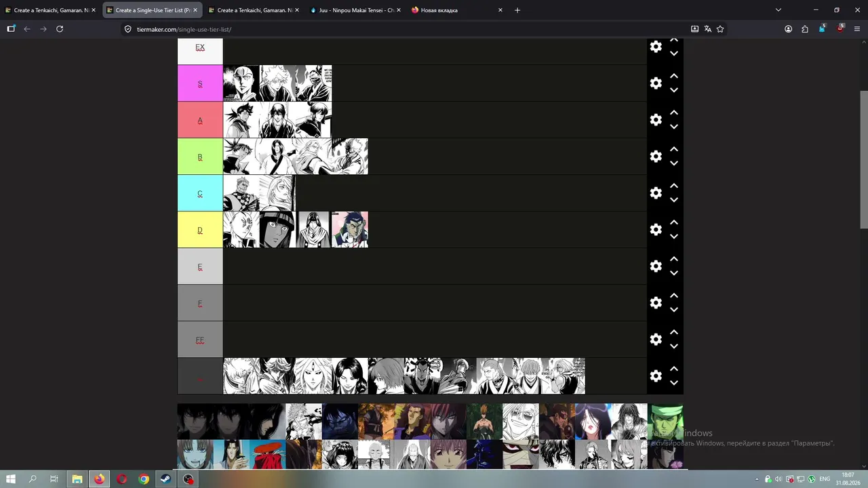Open the Firefox application menu

coord(857,29)
